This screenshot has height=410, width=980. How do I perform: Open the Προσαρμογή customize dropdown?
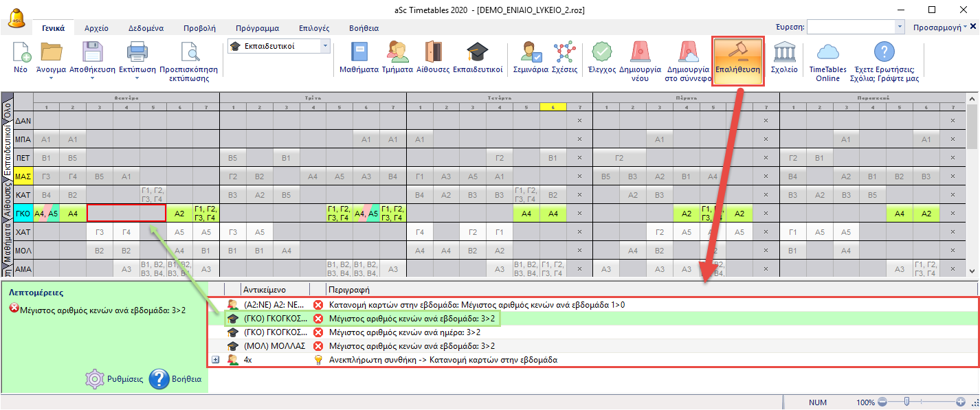pos(940,27)
